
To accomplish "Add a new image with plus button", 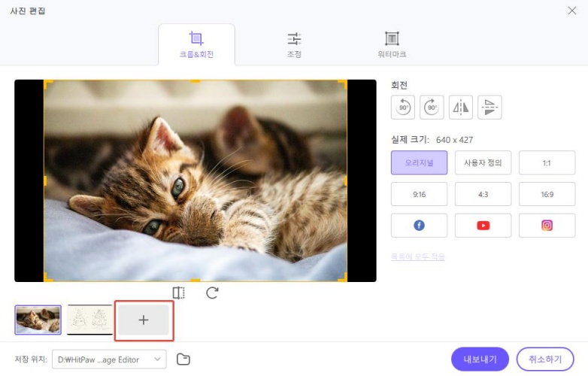I will [144, 320].
